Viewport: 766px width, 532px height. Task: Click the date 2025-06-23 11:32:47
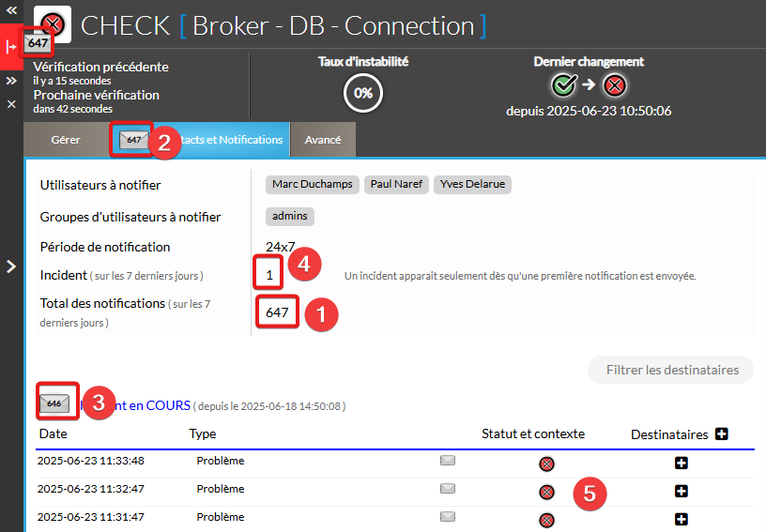(91, 489)
